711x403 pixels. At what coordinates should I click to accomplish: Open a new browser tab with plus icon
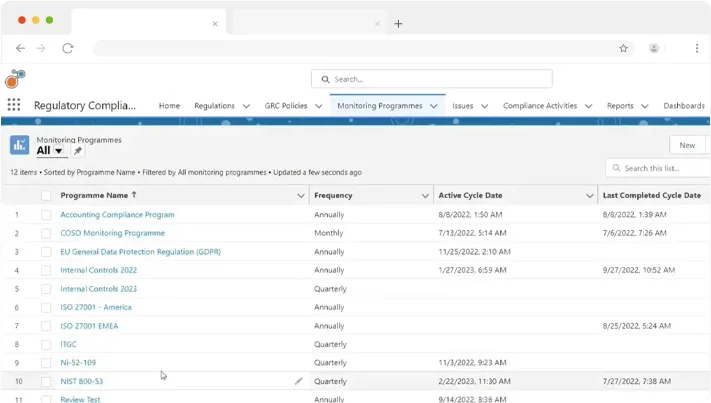398,23
